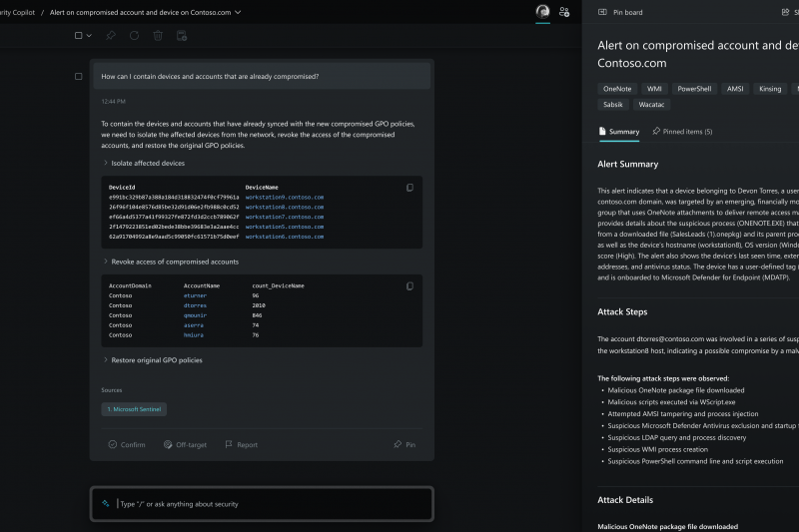
Task: Open workstation8.contoso.com link
Action: [x=285, y=208]
